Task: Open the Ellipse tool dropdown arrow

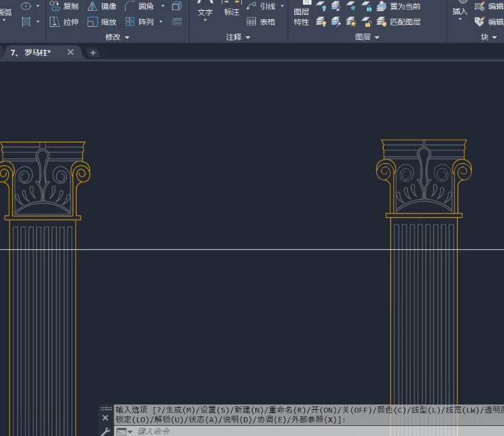Action: click(x=38, y=6)
